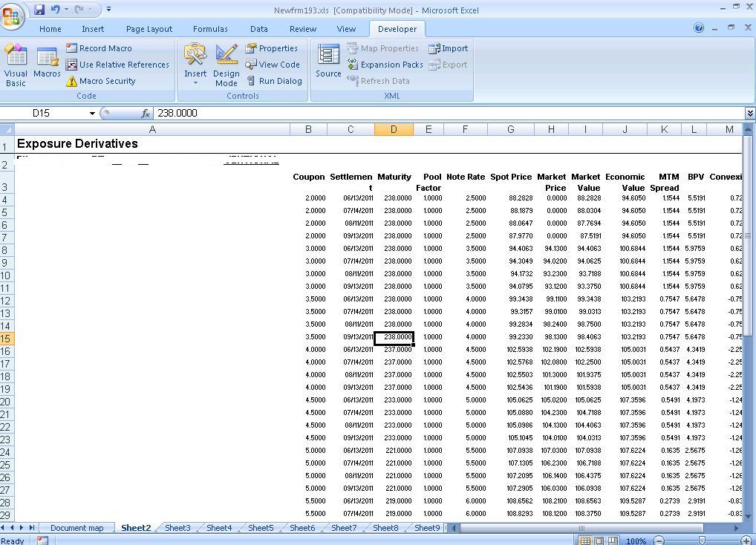Screen dimensions: 756x545
Task: Click the Save icon in Quick Access
Action: [39, 10]
